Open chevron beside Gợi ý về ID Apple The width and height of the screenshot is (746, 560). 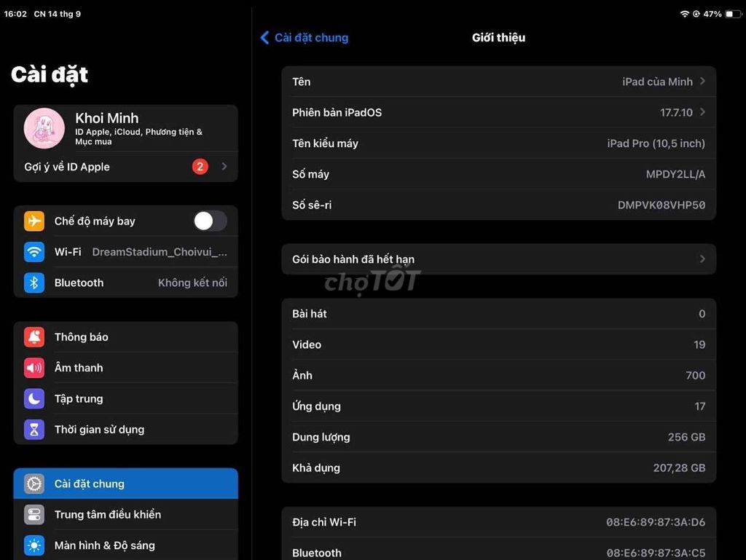click(x=224, y=166)
